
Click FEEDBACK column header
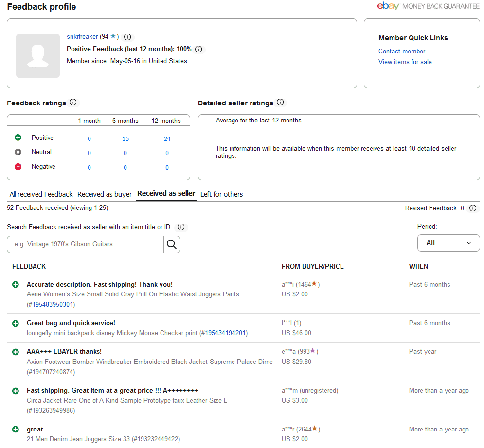pyautogui.click(x=29, y=266)
